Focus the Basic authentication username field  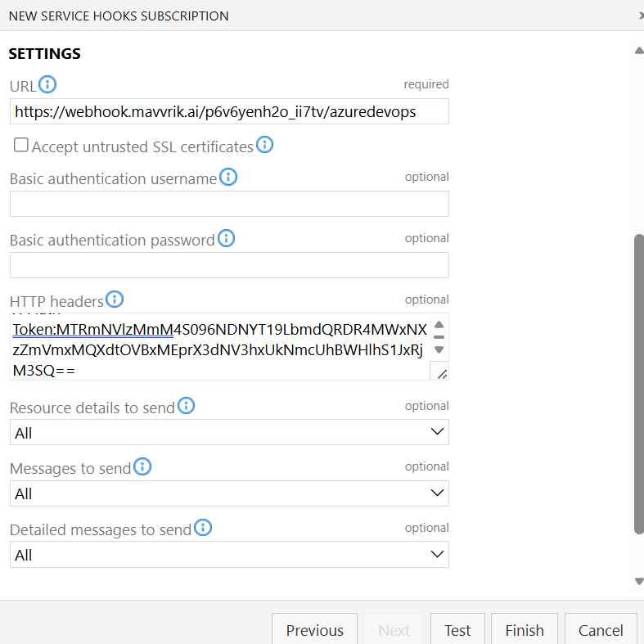tap(229, 204)
